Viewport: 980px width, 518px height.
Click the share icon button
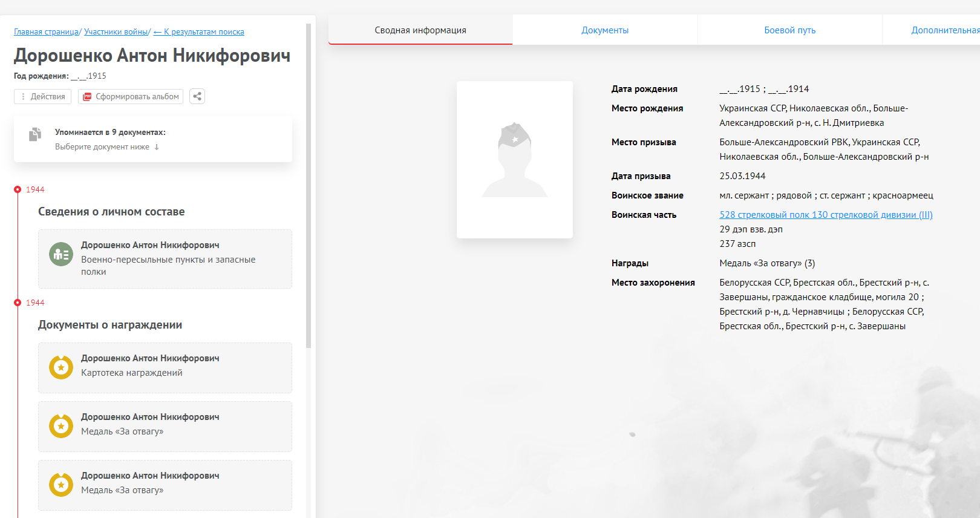coord(197,96)
